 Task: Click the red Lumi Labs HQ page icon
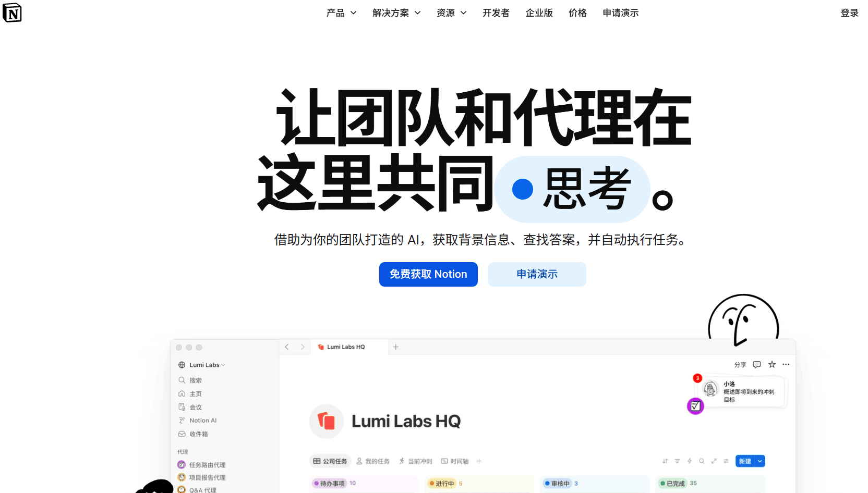coord(327,421)
